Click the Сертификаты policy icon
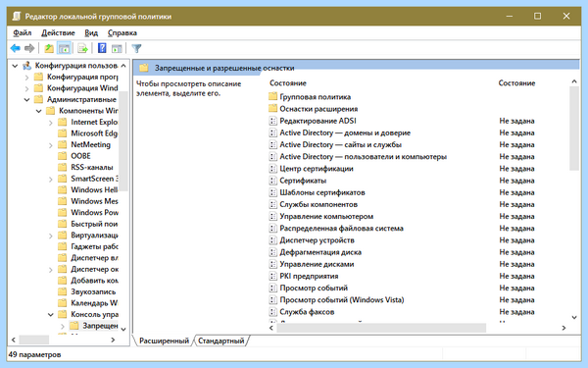 (273, 181)
